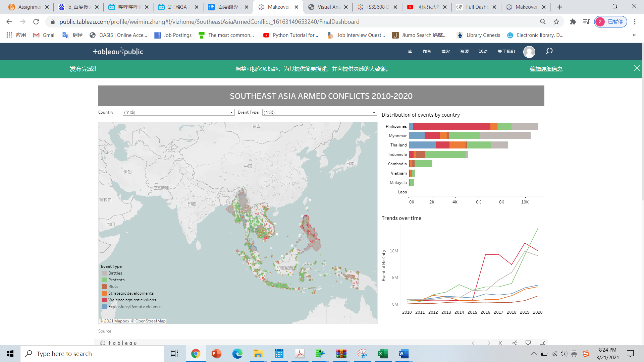Bookmark this page with the star icon
This screenshot has height=362, width=644.
[556, 22]
